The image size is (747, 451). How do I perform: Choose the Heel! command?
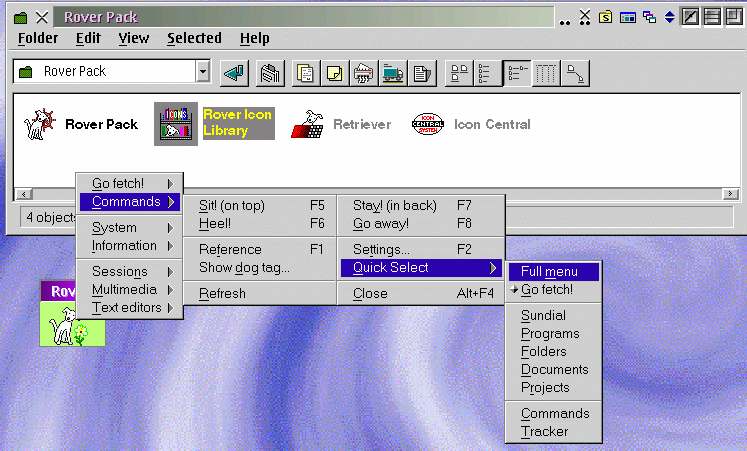(260, 224)
